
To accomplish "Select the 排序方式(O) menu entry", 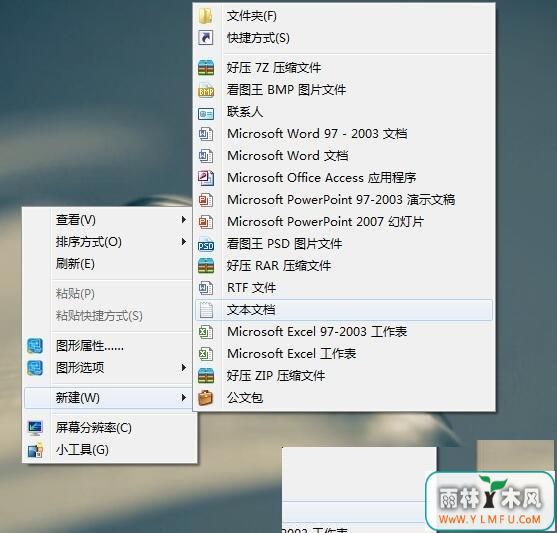I will point(89,242).
